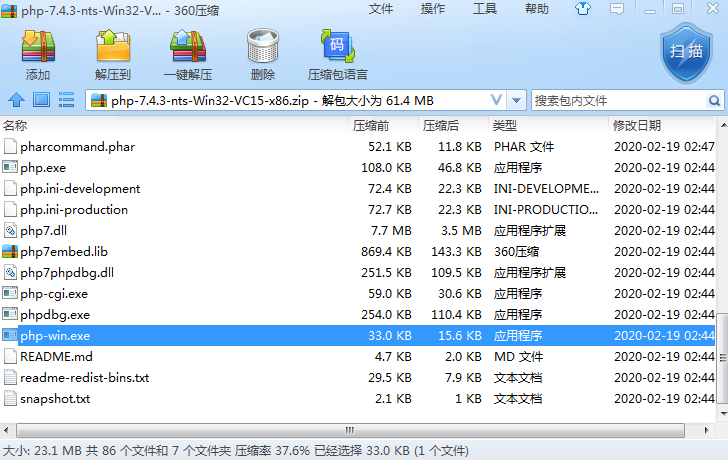
Task: Click the status bar summary text
Action: tap(236, 451)
